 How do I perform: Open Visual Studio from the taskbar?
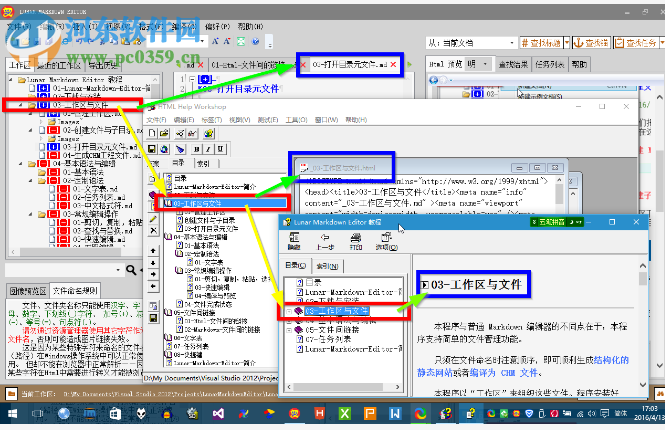click(x=218, y=413)
